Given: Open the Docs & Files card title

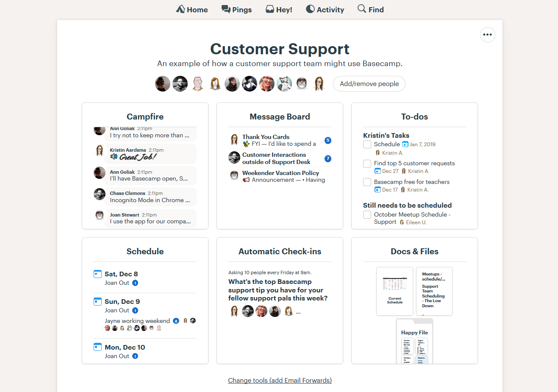Looking at the screenshot, I should [414, 251].
